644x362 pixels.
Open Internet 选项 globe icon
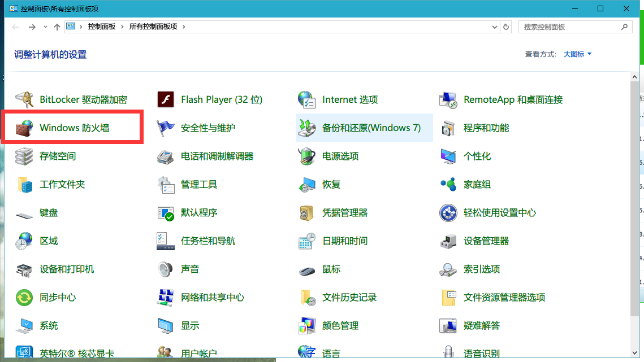tap(307, 100)
